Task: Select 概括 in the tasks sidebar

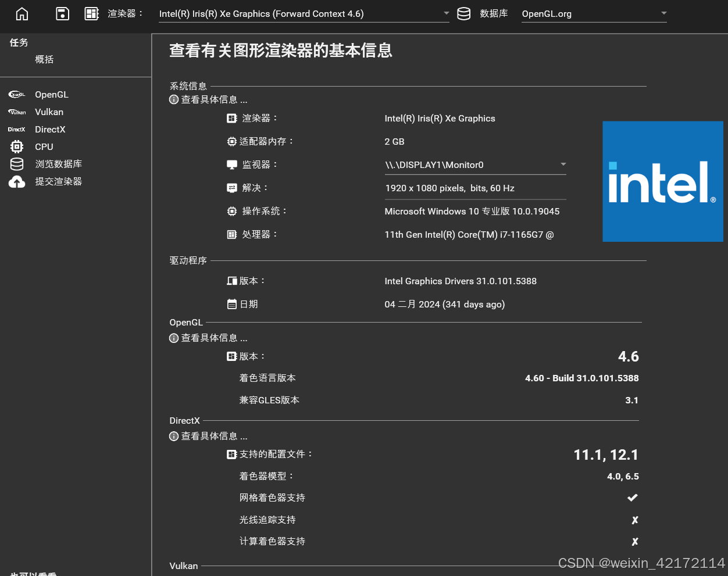Action: point(44,59)
